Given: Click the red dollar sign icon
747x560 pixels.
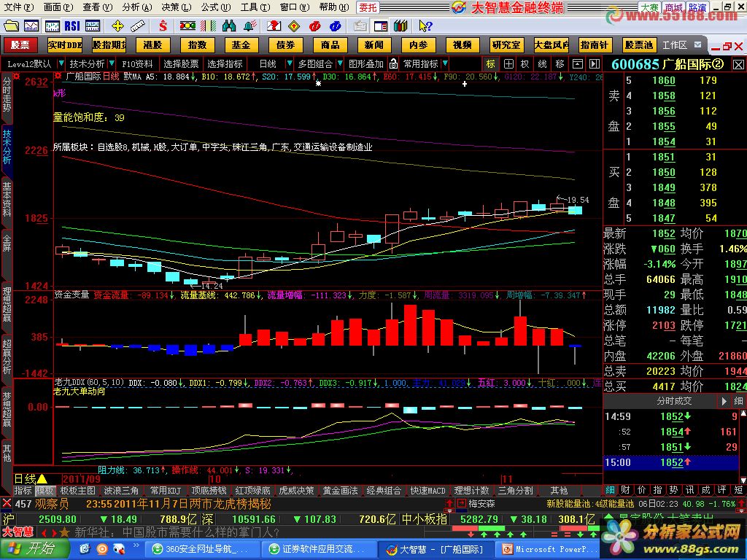Looking at the screenshot, I should 163,26.
